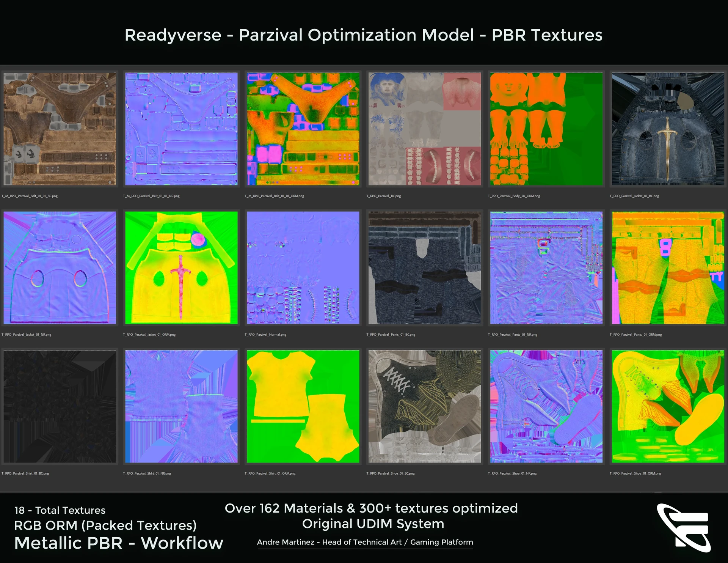Click the T_RPO_Parzival_Shoe_01_ORM.png filename label
728x563 pixels.
635,473
